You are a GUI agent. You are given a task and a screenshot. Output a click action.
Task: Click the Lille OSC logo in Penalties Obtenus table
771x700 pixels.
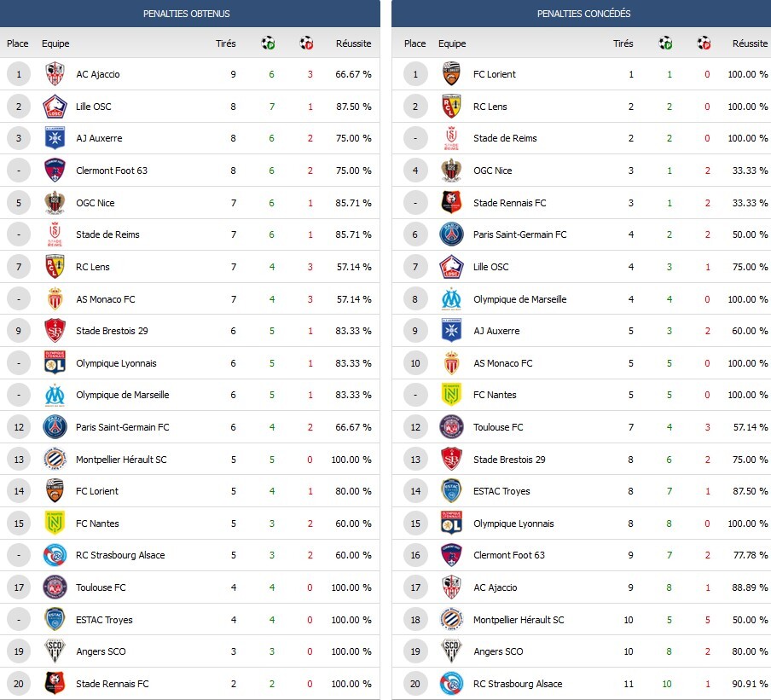pyautogui.click(x=55, y=107)
